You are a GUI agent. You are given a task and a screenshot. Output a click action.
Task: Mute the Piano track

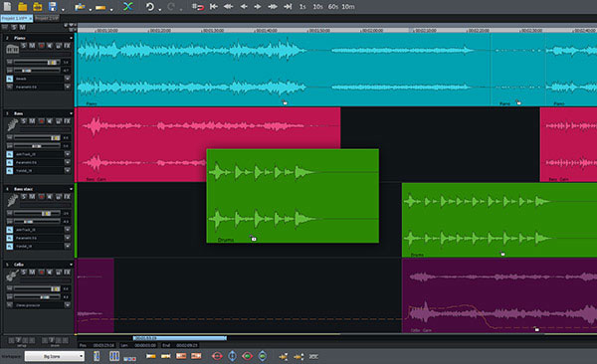pos(33,46)
